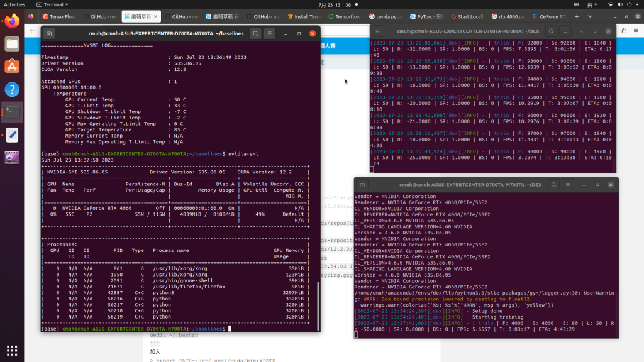Open the screenshot tool icon in the dock
644x362 pixels.
pyautogui.click(x=12, y=158)
